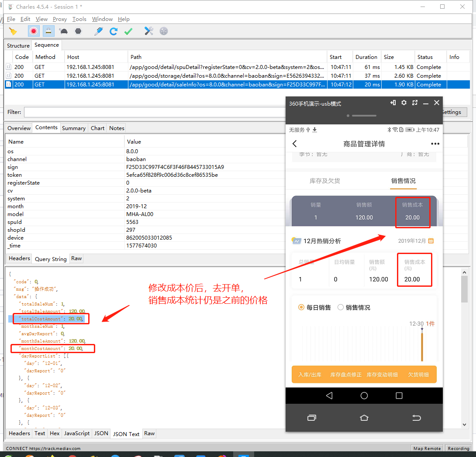Click the dock-side icon in 360 phone window
476x457 pixels.
click(x=393, y=103)
